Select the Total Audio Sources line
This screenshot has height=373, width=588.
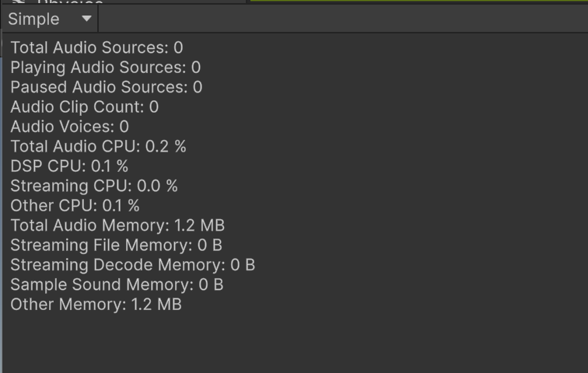(96, 48)
